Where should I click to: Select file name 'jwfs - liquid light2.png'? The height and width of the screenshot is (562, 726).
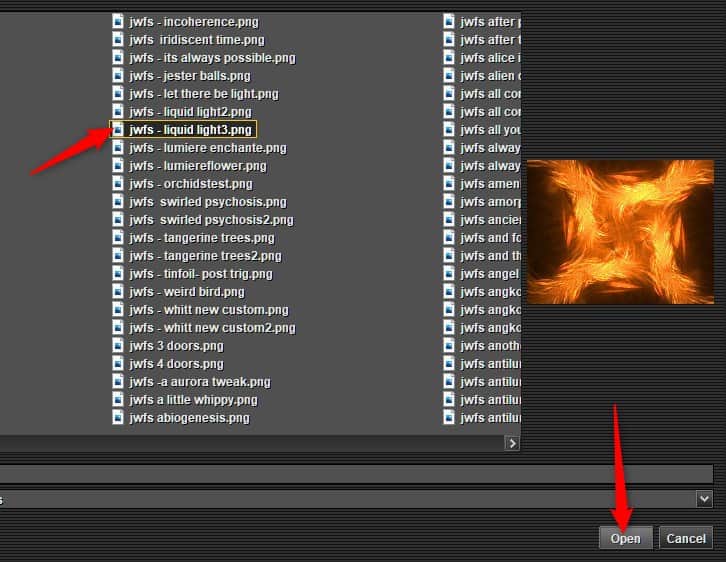(190, 112)
